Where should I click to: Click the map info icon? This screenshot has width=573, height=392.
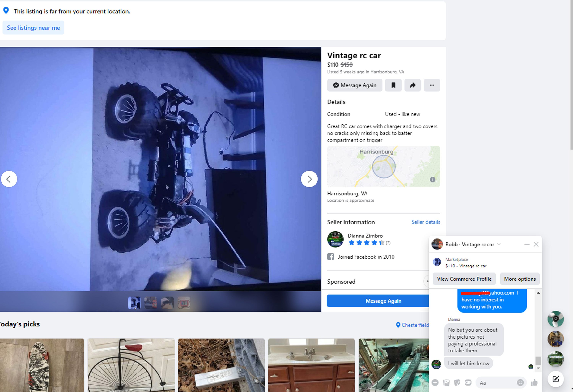point(432,180)
